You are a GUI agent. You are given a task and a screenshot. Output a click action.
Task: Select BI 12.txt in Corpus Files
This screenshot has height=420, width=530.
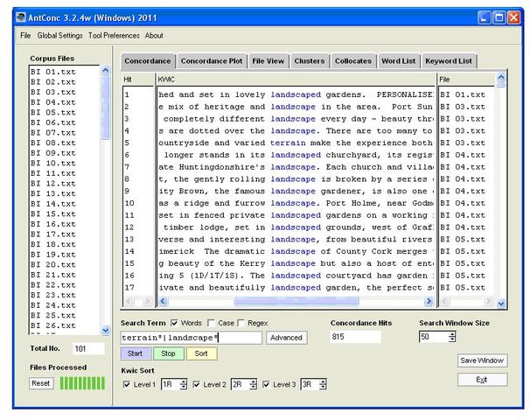point(53,184)
